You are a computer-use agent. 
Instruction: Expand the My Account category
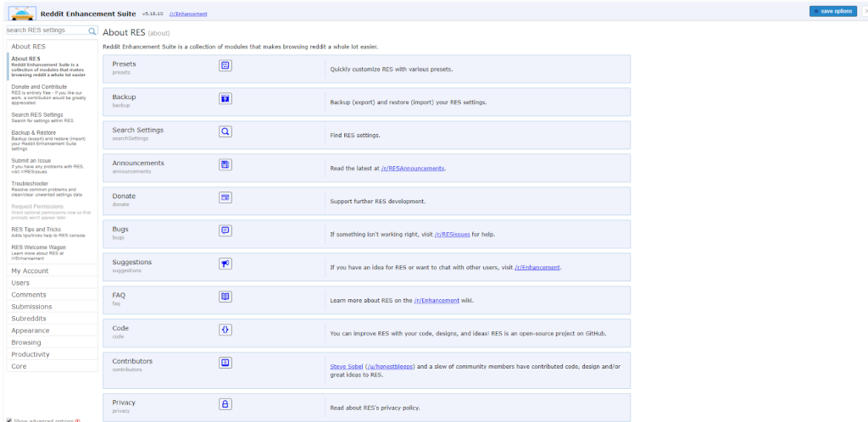[30, 271]
